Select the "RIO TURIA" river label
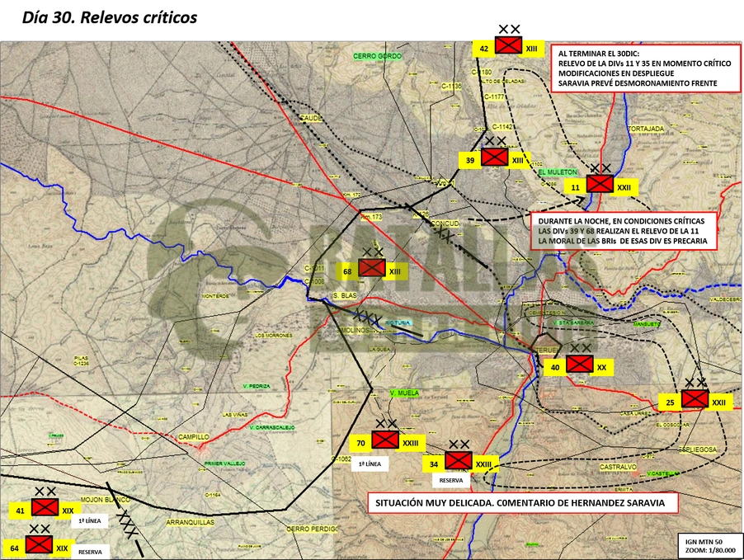Screen dimensions: 744x560 pos(398,322)
